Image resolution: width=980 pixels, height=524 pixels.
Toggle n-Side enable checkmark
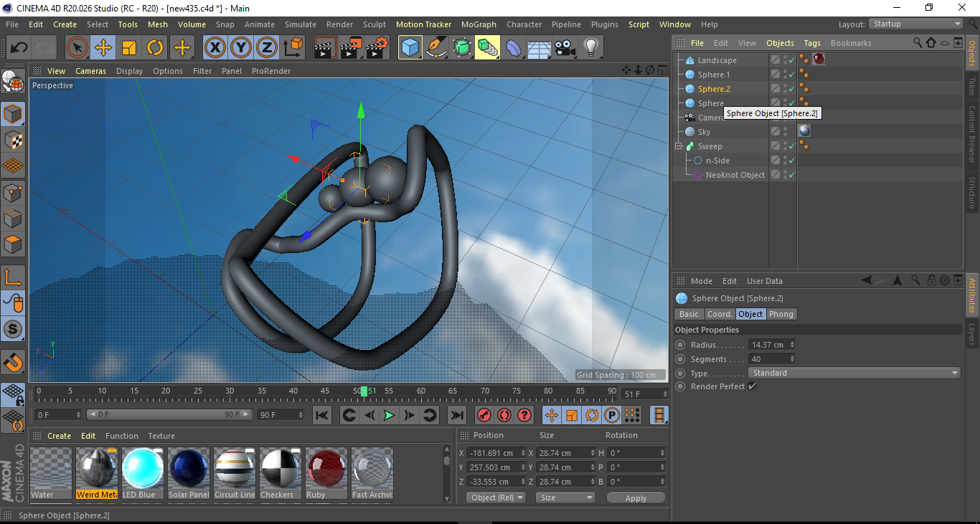coord(791,161)
